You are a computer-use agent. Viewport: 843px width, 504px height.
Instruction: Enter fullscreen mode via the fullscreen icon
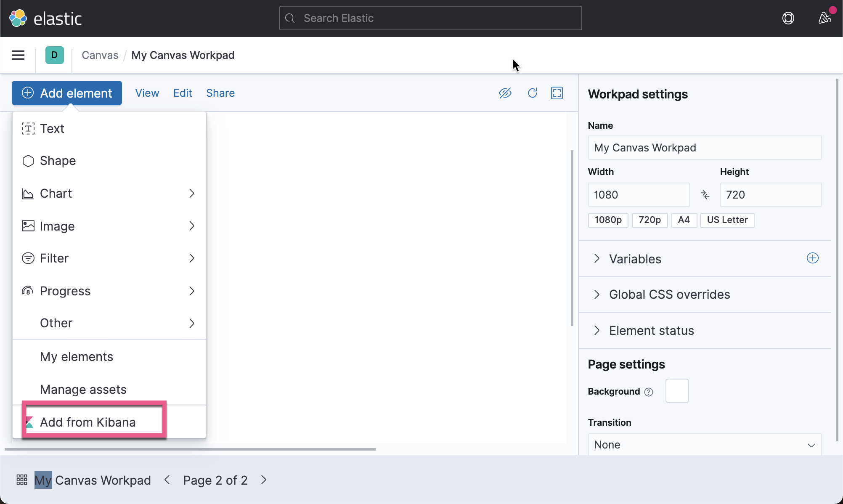pyautogui.click(x=557, y=93)
